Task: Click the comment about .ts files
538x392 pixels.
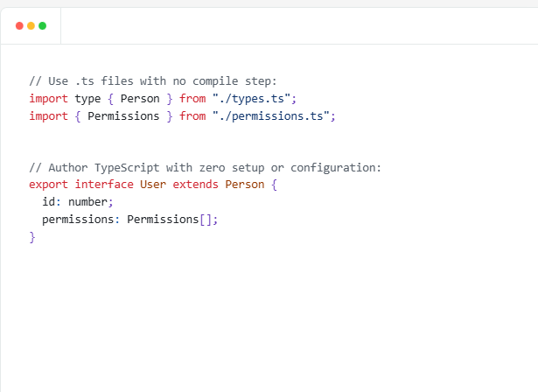Action: (x=153, y=81)
